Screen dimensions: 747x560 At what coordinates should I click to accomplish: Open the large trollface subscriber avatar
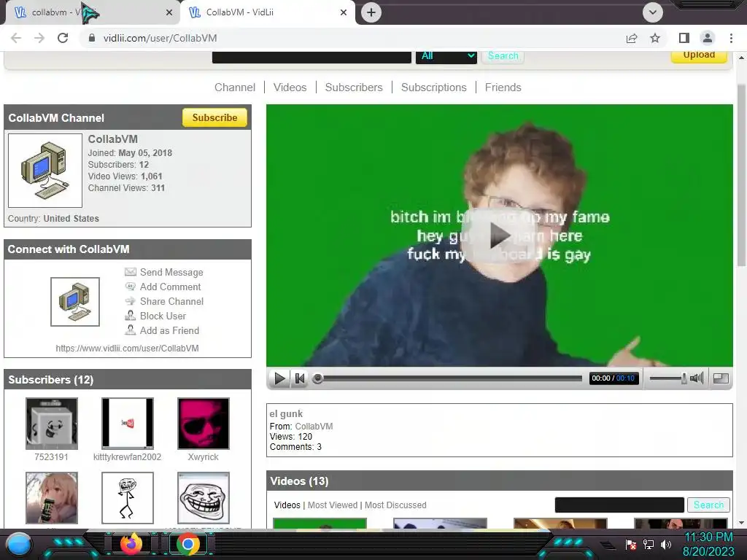point(204,498)
